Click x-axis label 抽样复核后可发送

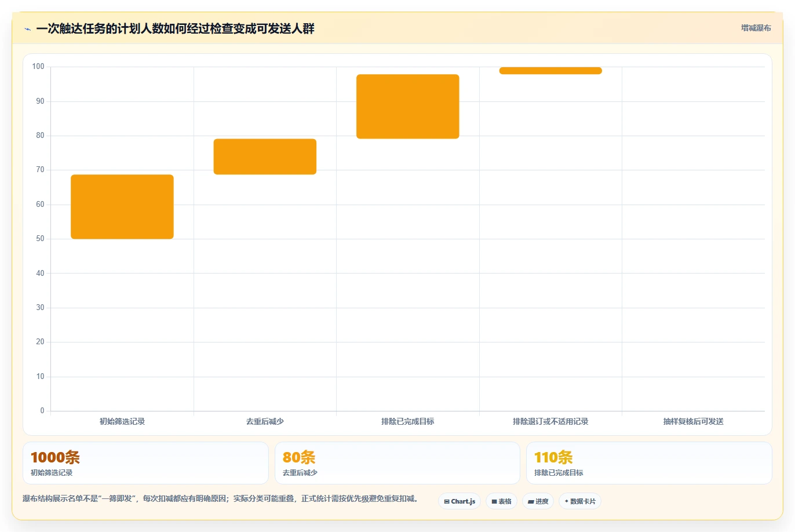[x=694, y=421]
